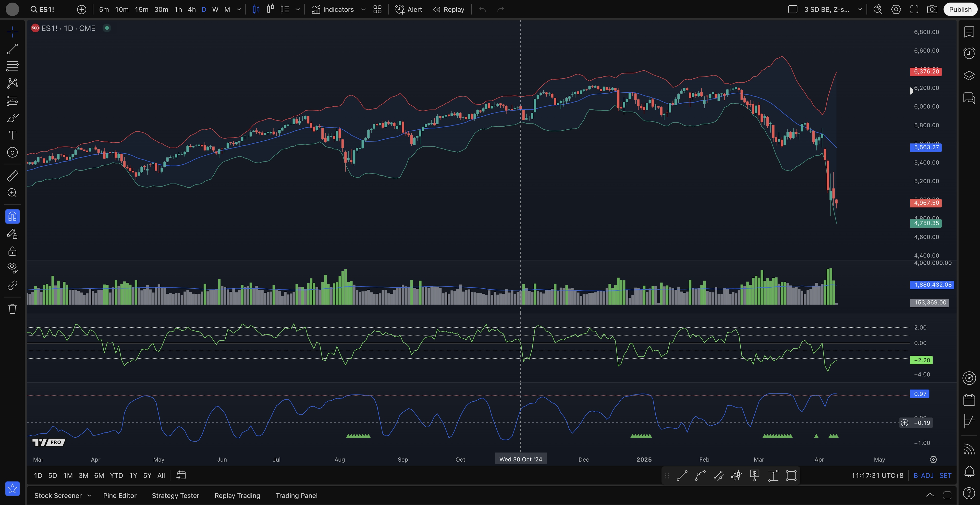Toggle the drawings visibility eye icon
The width and height of the screenshot is (980, 505).
[12, 268]
